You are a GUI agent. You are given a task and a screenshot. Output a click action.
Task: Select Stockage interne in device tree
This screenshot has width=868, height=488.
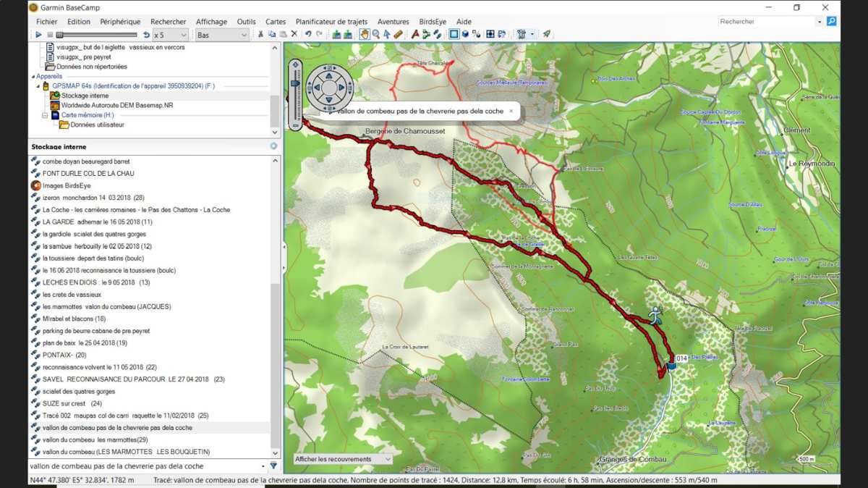point(85,96)
